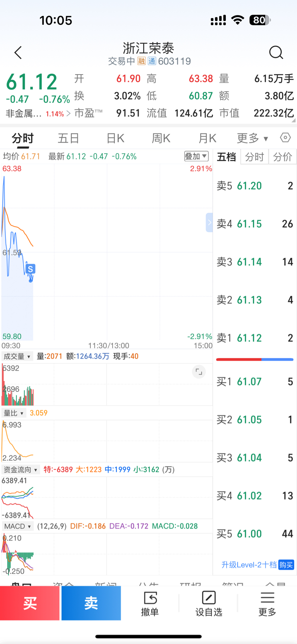Switch to 周K chart tab

tap(161, 138)
